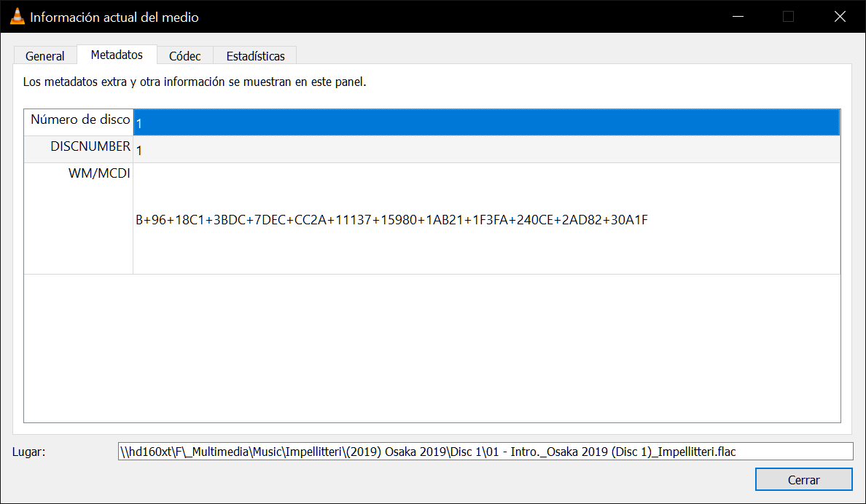Viewport: 866px width, 504px height.
Task: Click the Lugar label
Action: tap(28, 452)
